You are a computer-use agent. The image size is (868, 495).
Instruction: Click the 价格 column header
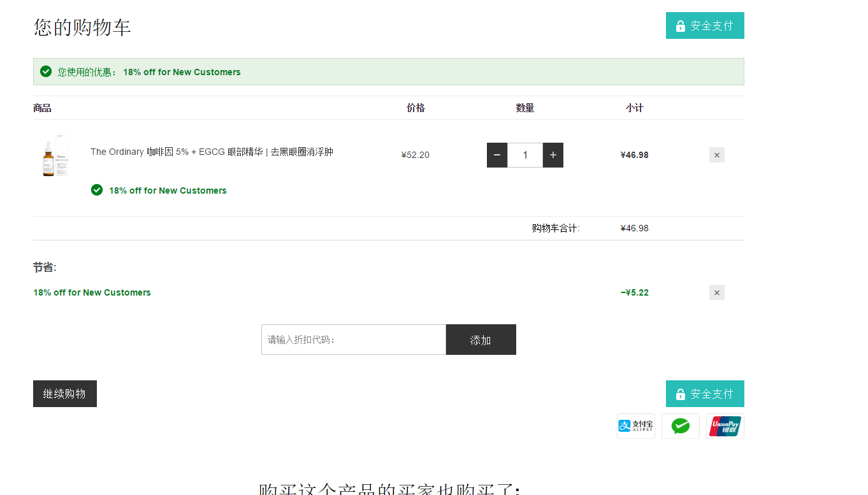[416, 108]
